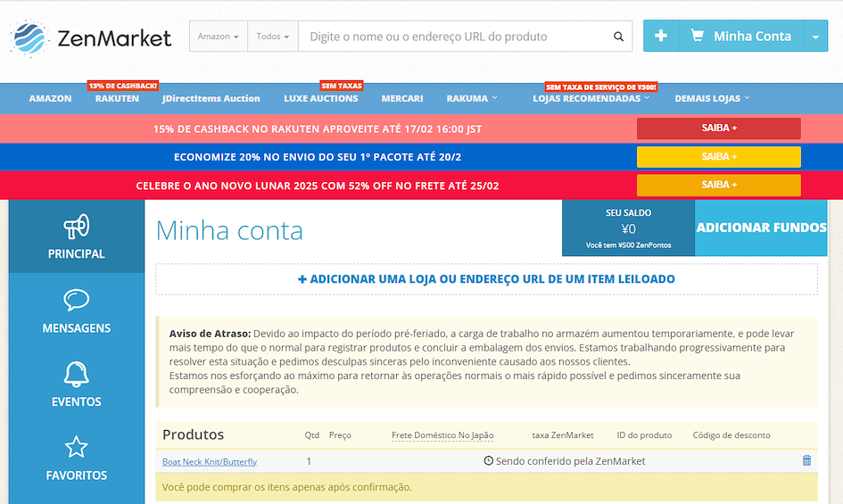
Task: Click the ID do produto column header
Action: [644, 435]
